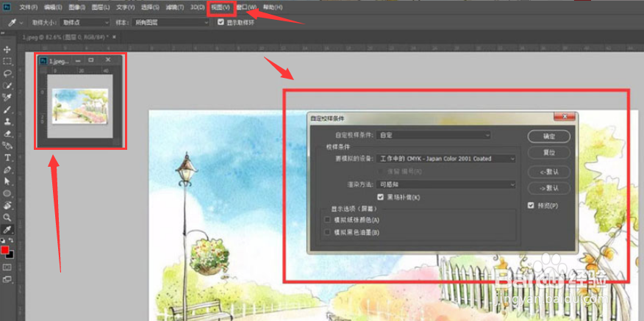Swap foreground and background colors

pyautogui.click(x=11, y=240)
